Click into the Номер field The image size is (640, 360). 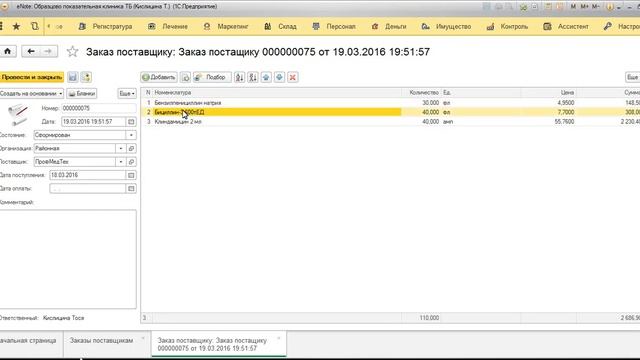point(98,108)
